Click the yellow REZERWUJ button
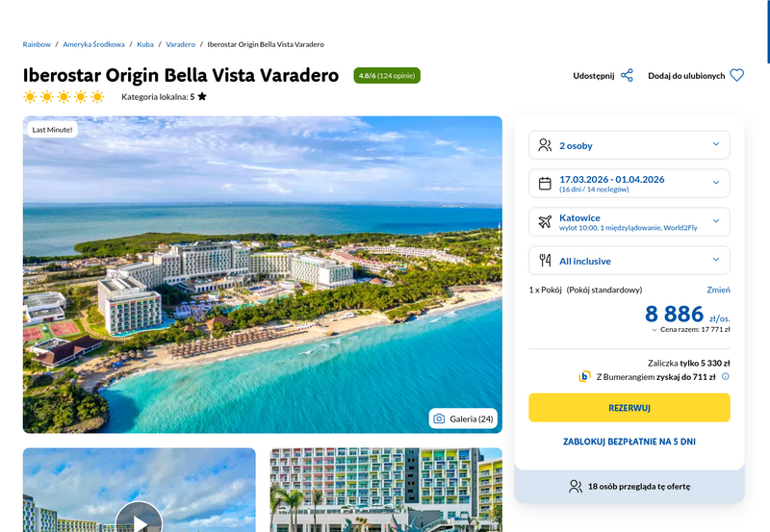 pos(629,407)
